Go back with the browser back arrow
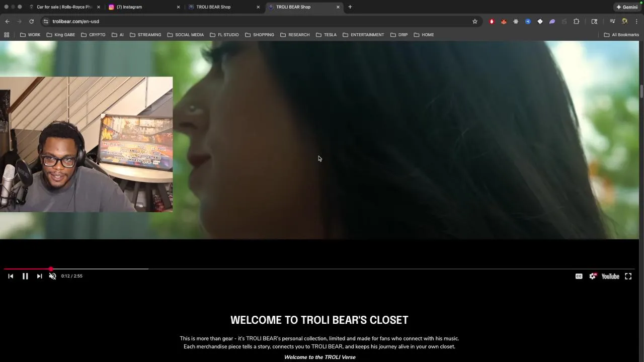 tap(7, 21)
